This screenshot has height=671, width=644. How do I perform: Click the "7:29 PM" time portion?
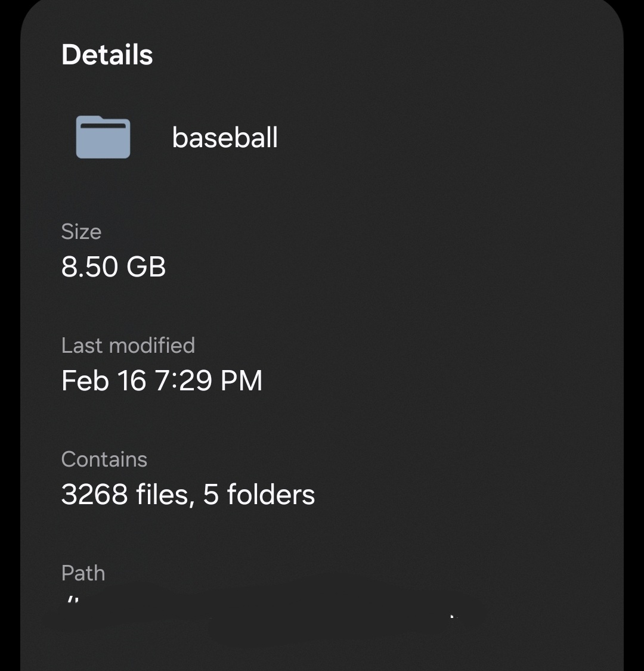[x=209, y=381]
